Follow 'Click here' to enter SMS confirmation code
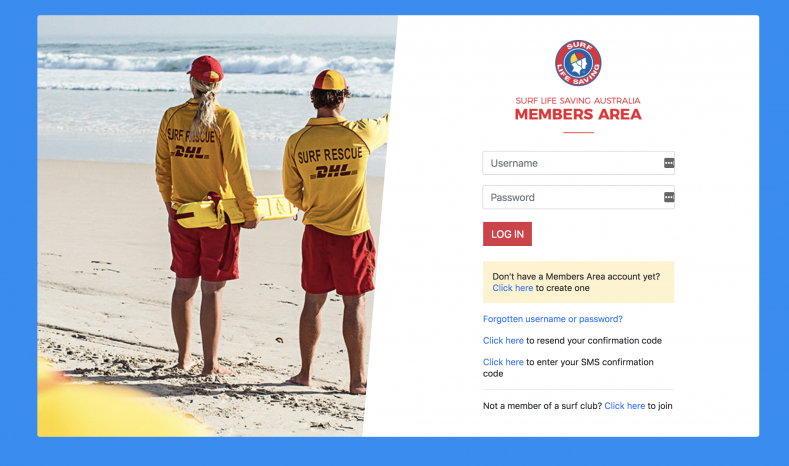This screenshot has height=466, width=789. tap(503, 362)
